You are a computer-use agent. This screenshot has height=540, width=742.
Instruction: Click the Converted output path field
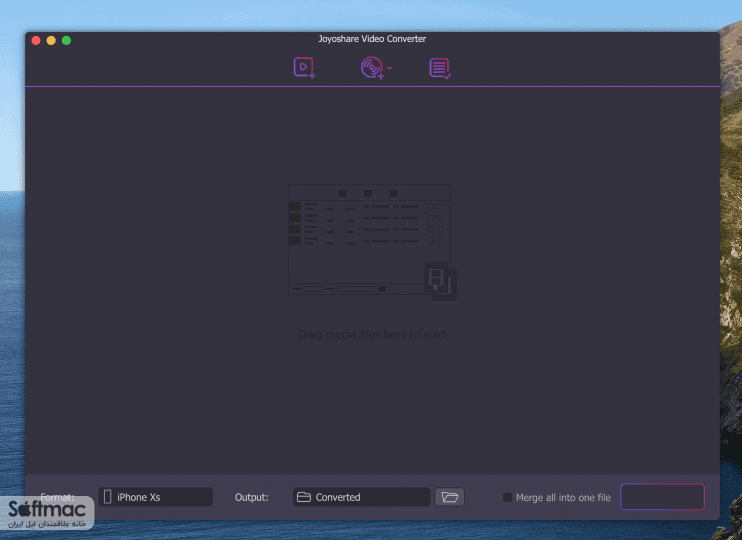pos(362,497)
